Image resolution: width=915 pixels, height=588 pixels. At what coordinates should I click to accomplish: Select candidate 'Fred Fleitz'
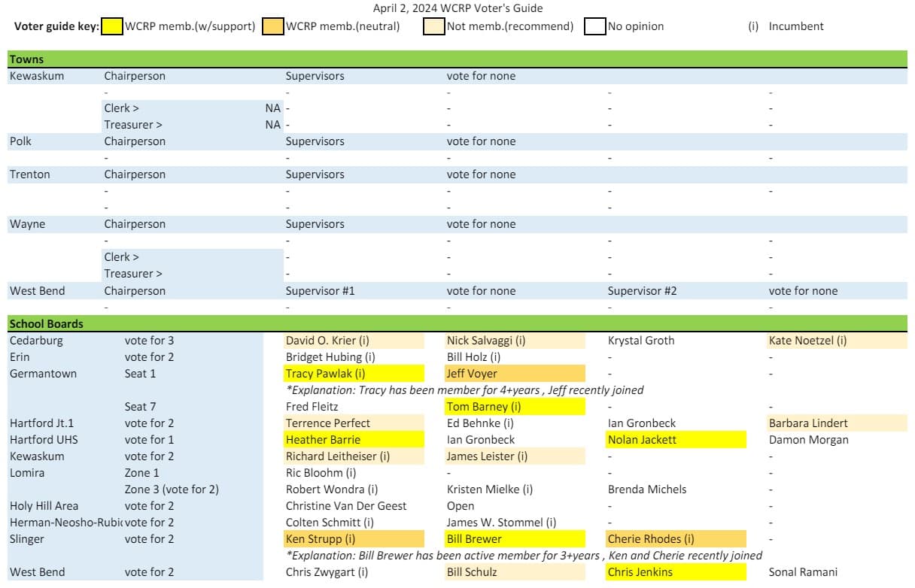point(312,406)
